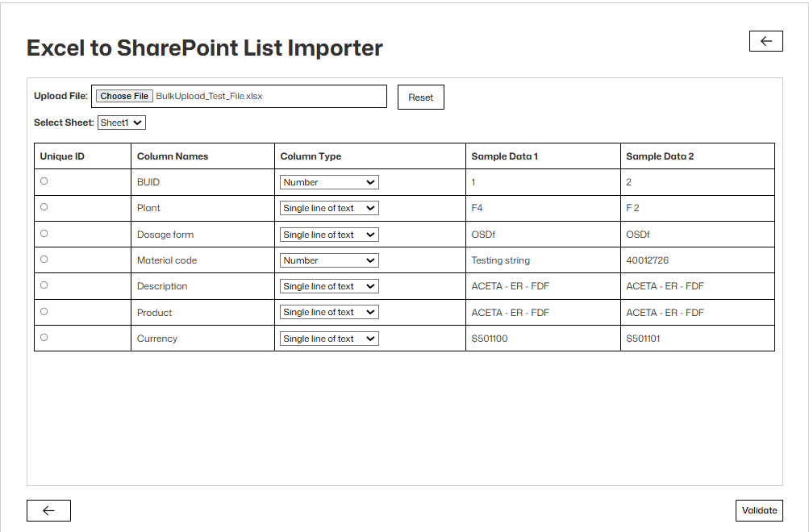The image size is (809, 532).
Task: Select BUID as the Unique ID
Action: (44, 181)
